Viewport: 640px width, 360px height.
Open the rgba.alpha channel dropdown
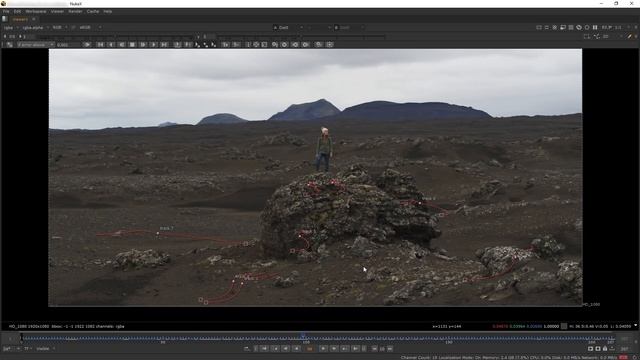[x=35, y=27]
